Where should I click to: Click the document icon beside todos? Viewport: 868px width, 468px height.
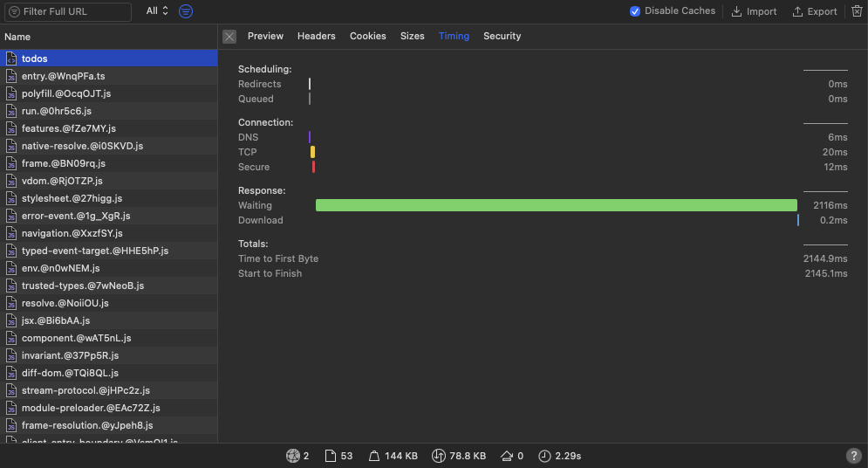click(x=11, y=58)
